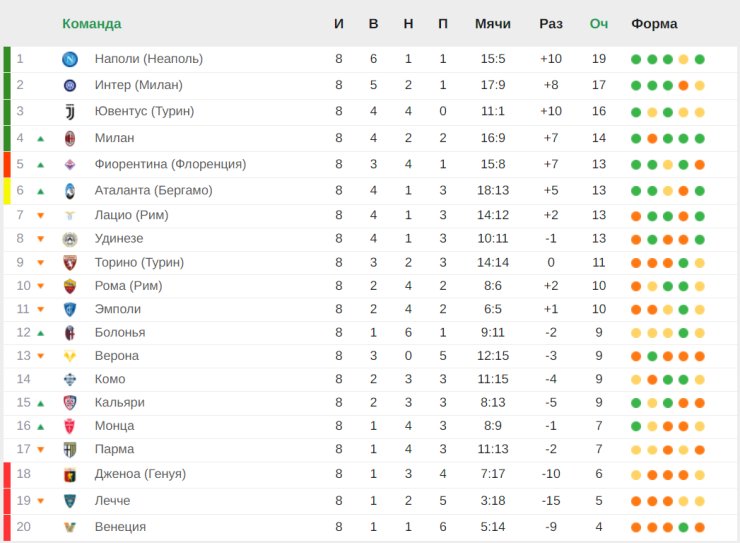Open the Лацио (Рим) team link
Image resolution: width=740 pixels, height=543 pixels.
[132, 215]
